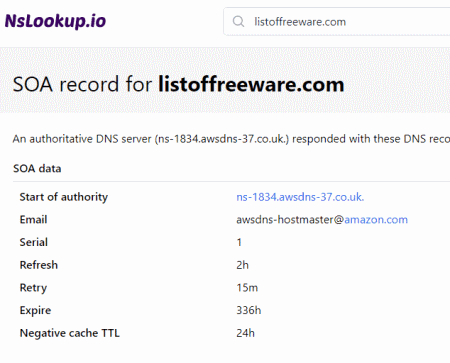Image resolution: width=450 pixels, height=363 pixels.
Task: Click the SOA data section title
Action: (x=37, y=168)
